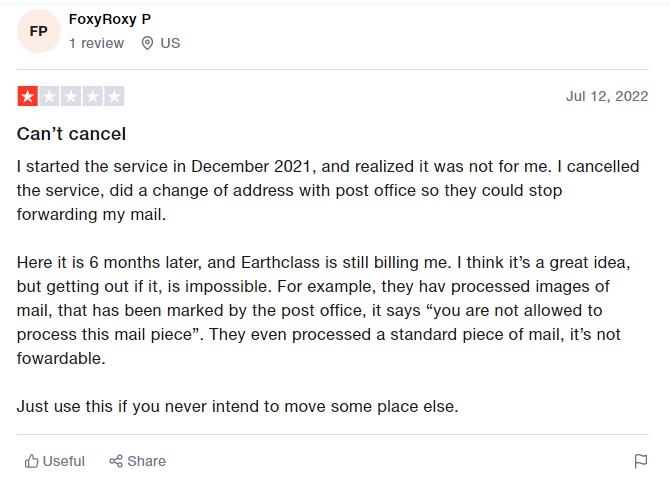Click the "1 review" count text
670x478 pixels.
click(97, 43)
